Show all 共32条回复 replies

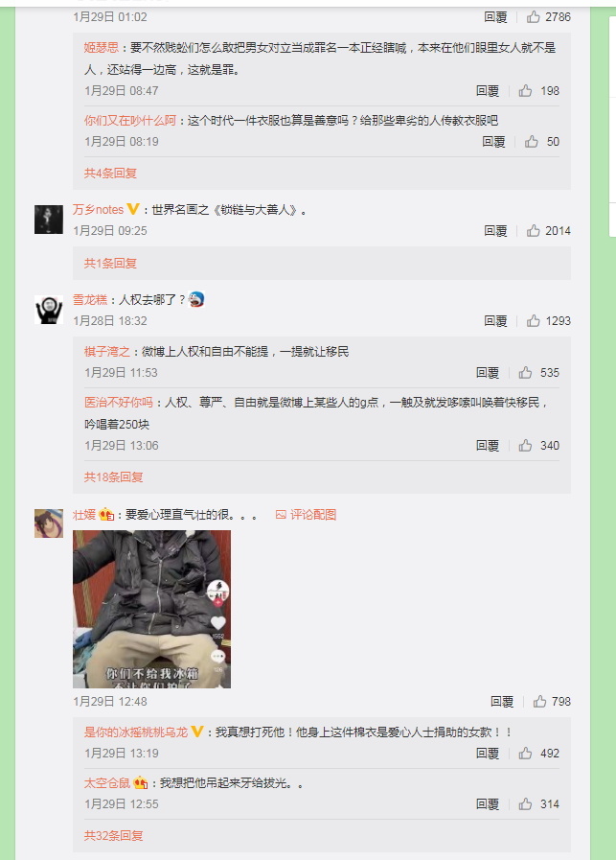(113, 836)
